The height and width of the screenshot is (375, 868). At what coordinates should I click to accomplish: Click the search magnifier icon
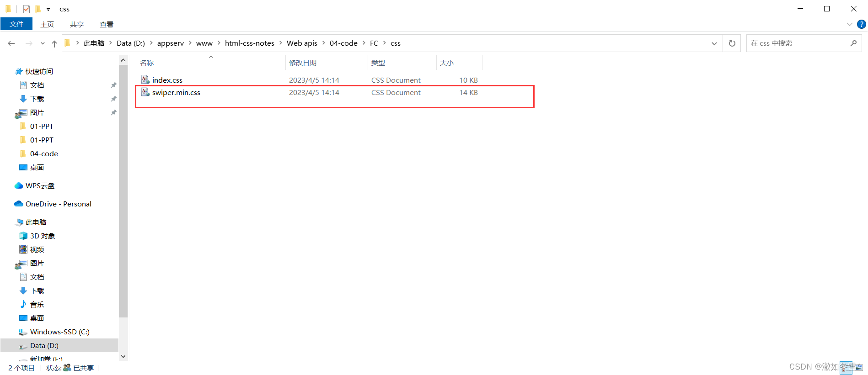853,43
